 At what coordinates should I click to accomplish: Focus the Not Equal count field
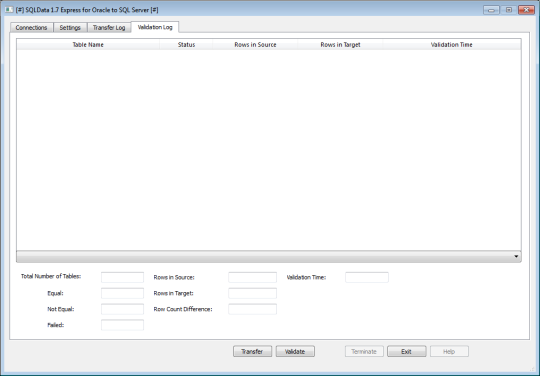click(122, 309)
